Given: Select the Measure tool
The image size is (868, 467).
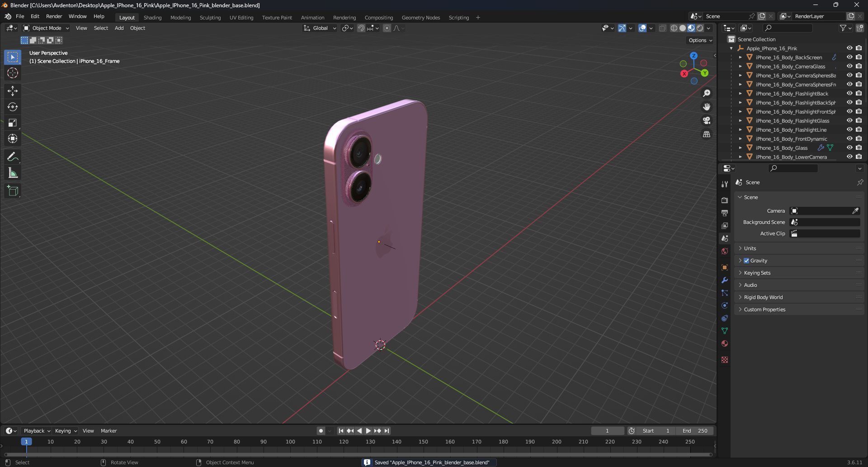Looking at the screenshot, I should (x=13, y=173).
